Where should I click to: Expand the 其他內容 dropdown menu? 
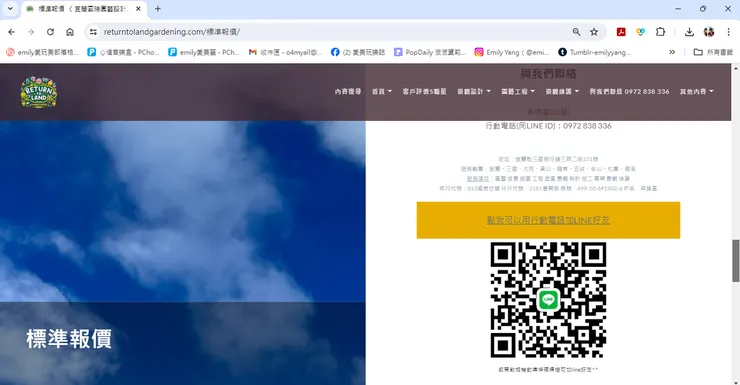coord(697,92)
